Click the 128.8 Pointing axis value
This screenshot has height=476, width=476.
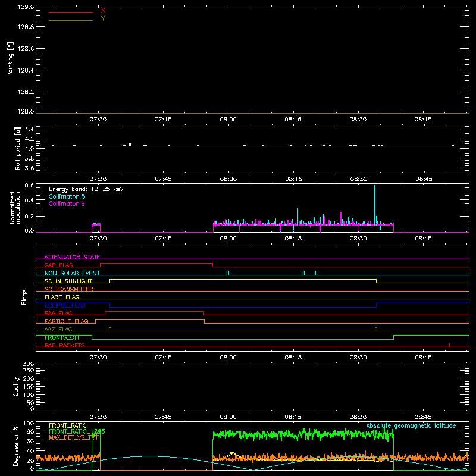tap(26, 27)
